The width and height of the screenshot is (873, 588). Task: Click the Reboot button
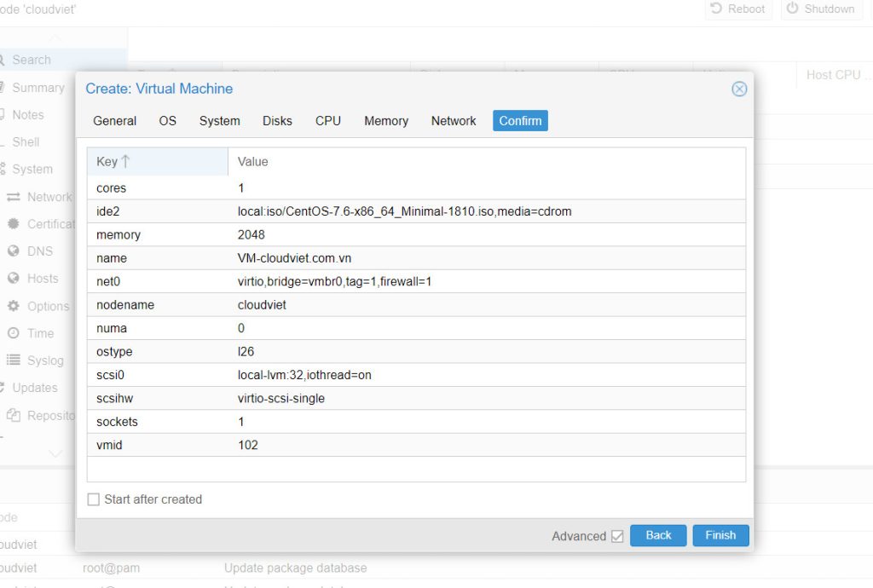738,9
